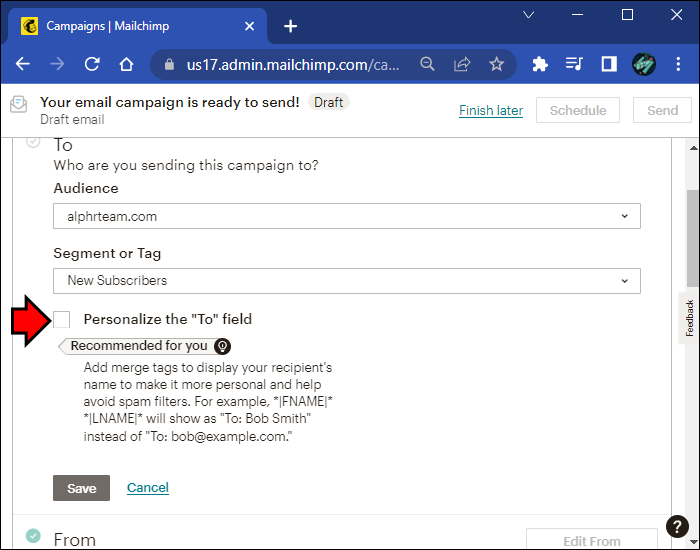
Task: Click the Save button
Action: point(81,488)
